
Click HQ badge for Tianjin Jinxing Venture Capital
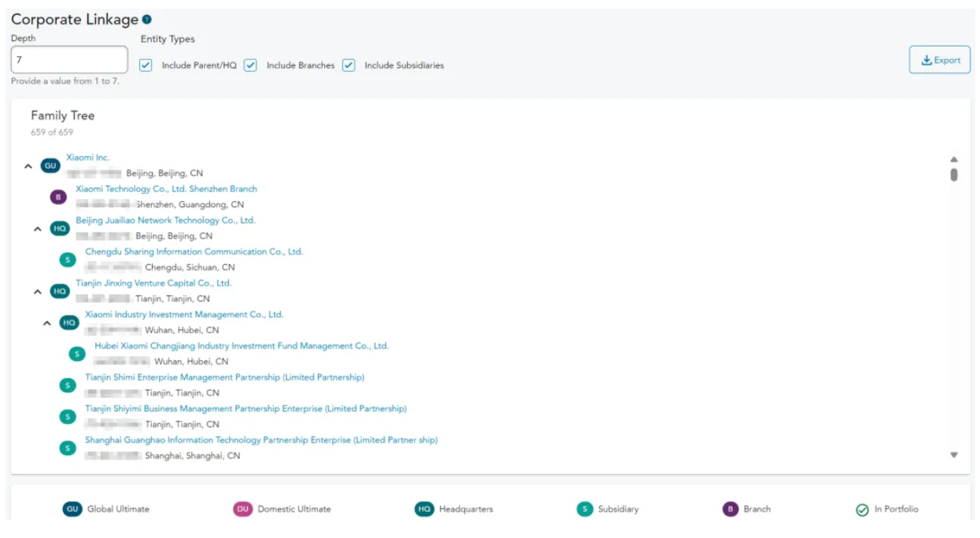click(60, 291)
